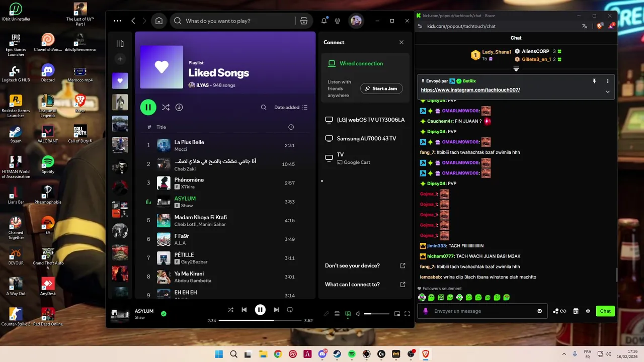Go back in Spotify navigation
The width and height of the screenshot is (644, 362).
pos(133,21)
